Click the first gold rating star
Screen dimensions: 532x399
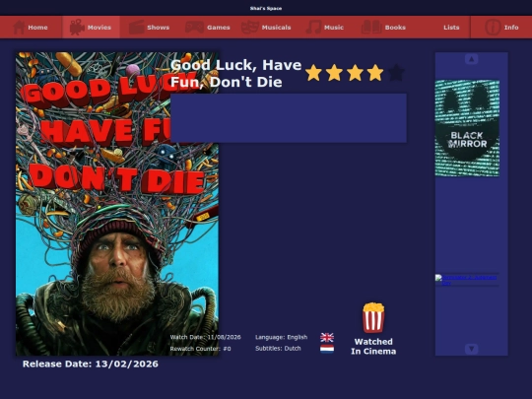[313, 73]
